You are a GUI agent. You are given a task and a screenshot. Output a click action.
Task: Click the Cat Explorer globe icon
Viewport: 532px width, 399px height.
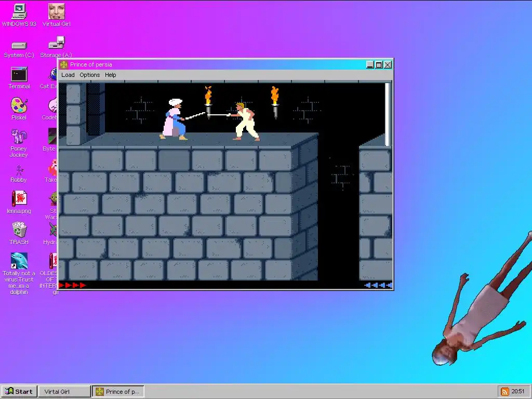click(53, 74)
